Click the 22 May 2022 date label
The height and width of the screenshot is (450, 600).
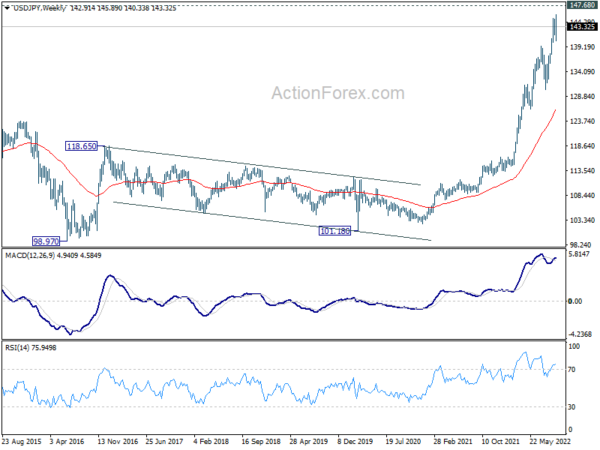click(550, 442)
